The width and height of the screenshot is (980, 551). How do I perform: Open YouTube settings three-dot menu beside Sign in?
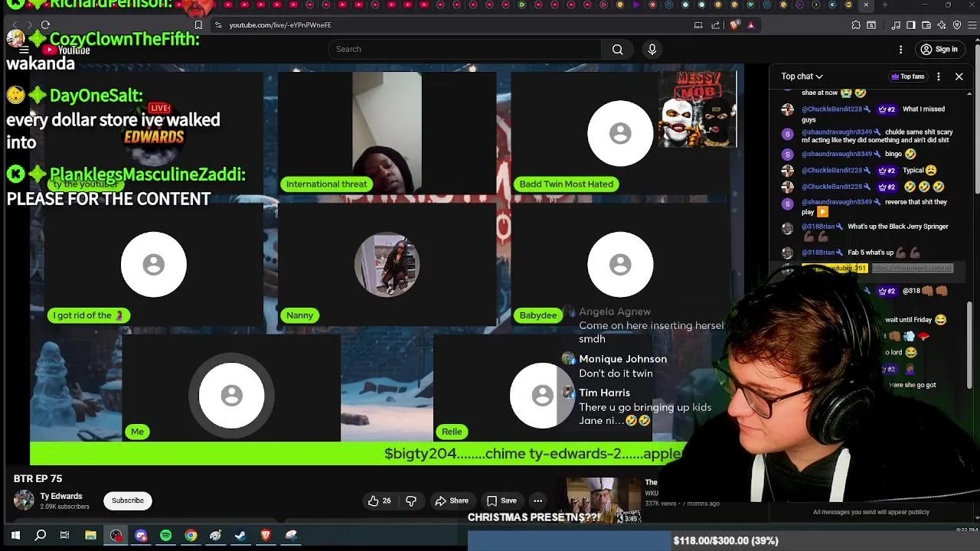point(900,49)
